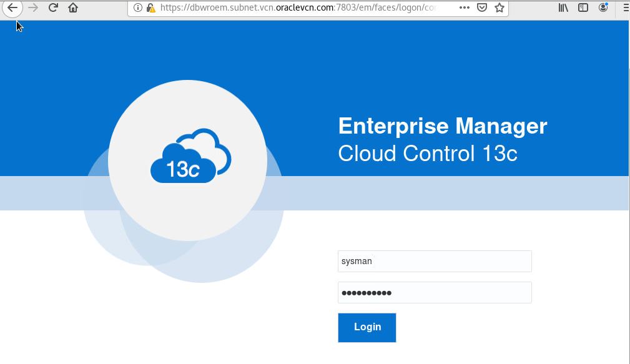Open the Library dropdown
This screenshot has height=364, width=630.
point(563,8)
